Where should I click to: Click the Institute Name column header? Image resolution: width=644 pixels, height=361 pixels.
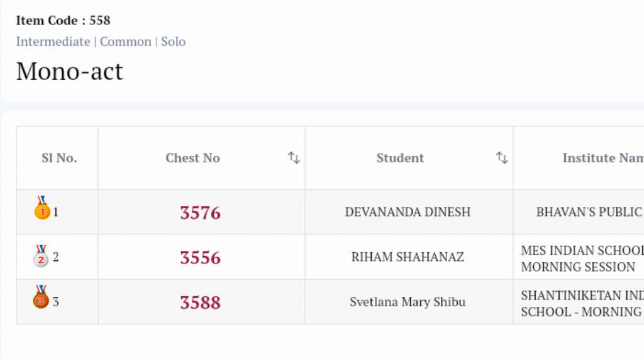coord(602,158)
